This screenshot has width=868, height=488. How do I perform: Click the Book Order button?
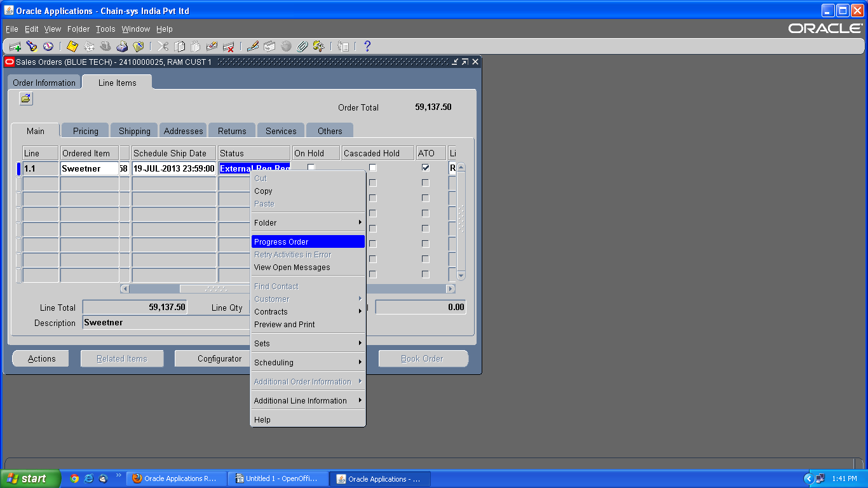[x=423, y=358]
